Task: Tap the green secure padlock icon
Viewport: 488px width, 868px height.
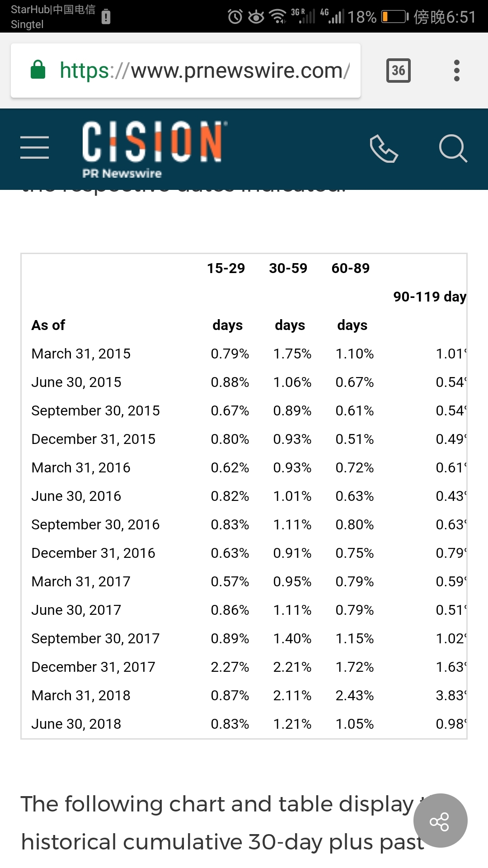Action: [x=38, y=70]
